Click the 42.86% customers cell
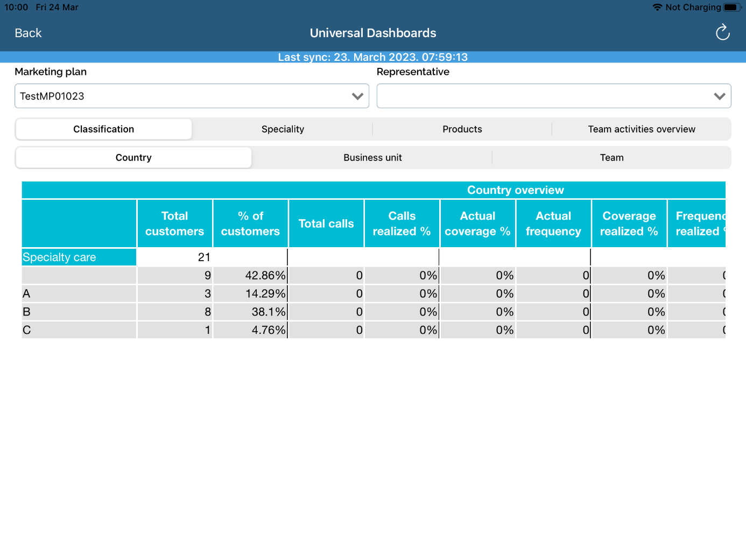The image size is (746, 560). pos(250,276)
